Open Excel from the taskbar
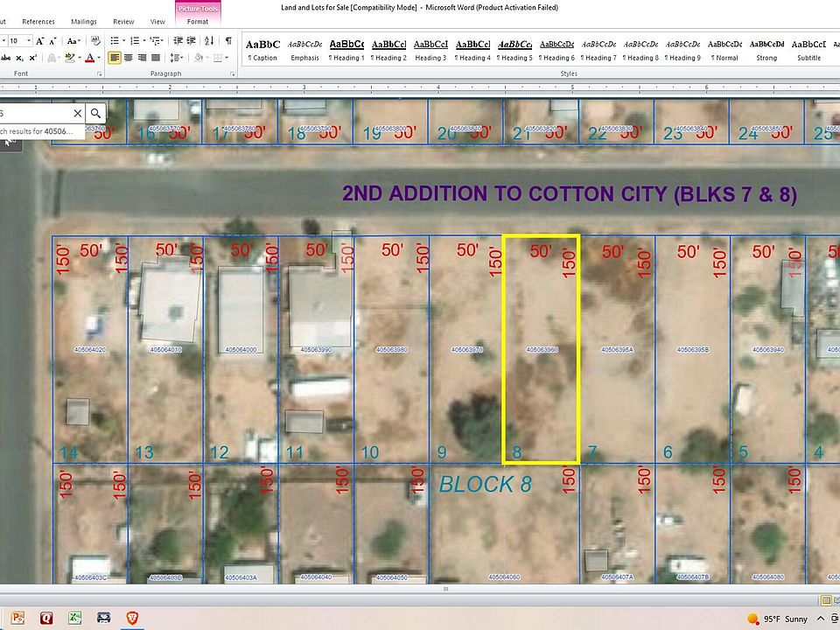 (74, 619)
